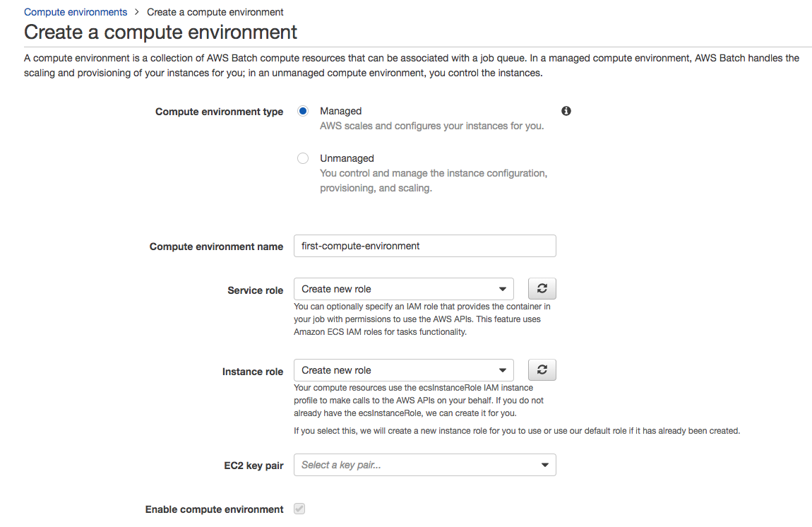
Task: Click the compute environment type info icon
Action: (x=566, y=111)
